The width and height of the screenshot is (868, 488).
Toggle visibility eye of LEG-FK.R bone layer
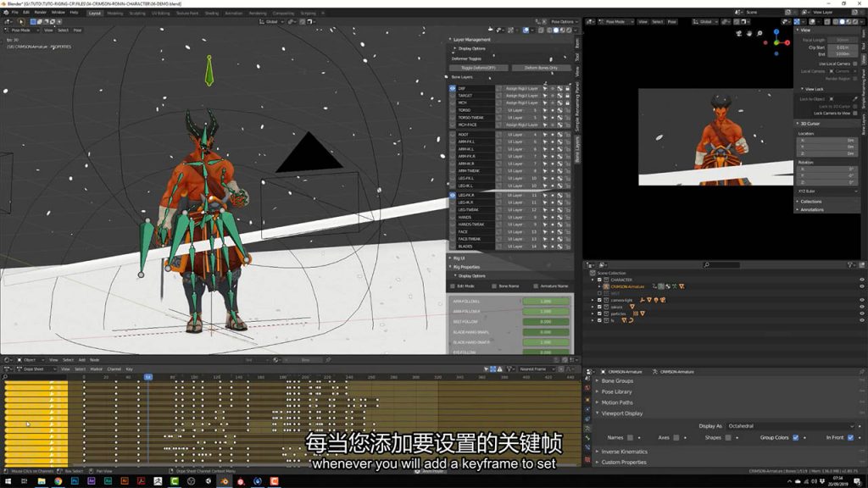453,196
